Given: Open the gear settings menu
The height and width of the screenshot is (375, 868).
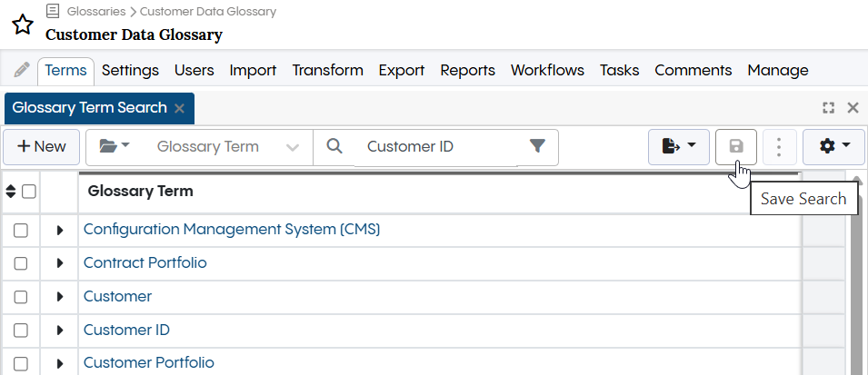Looking at the screenshot, I should coord(833,146).
